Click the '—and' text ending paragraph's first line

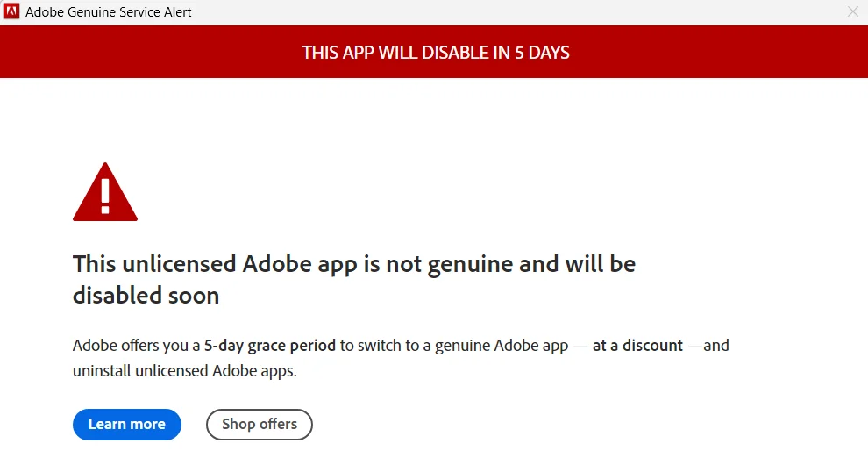tap(708, 346)
